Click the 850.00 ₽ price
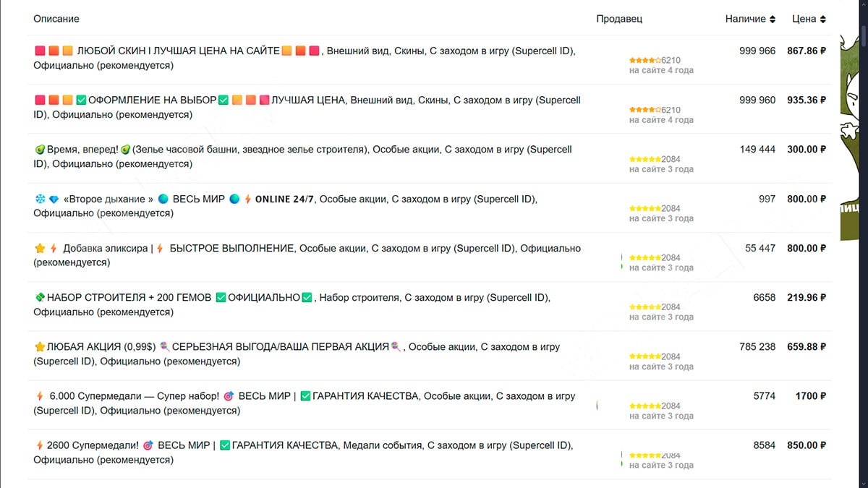Image resolution: width=868 pixels, height=488 pixels. click(x=807, y=445)
